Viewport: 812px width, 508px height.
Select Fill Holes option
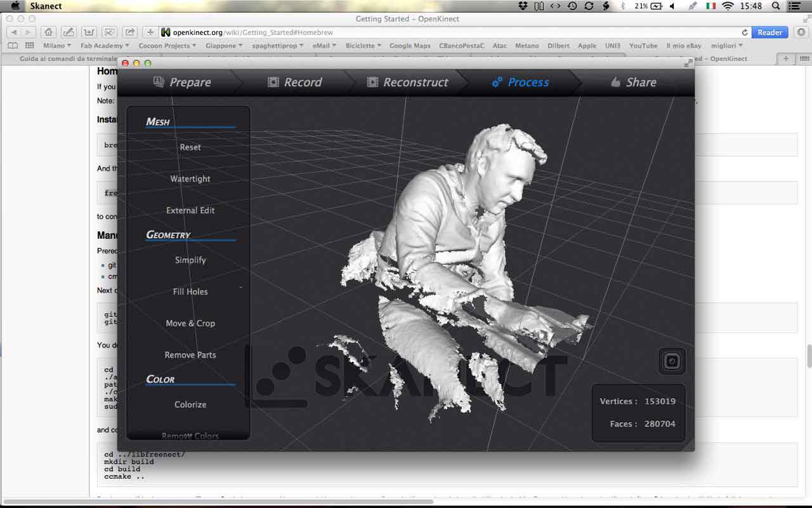190,291
